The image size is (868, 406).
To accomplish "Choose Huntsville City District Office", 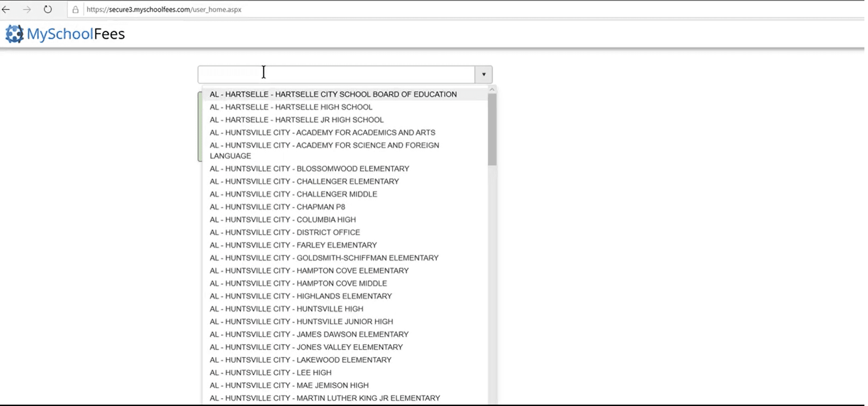I will tap(345, 232).
